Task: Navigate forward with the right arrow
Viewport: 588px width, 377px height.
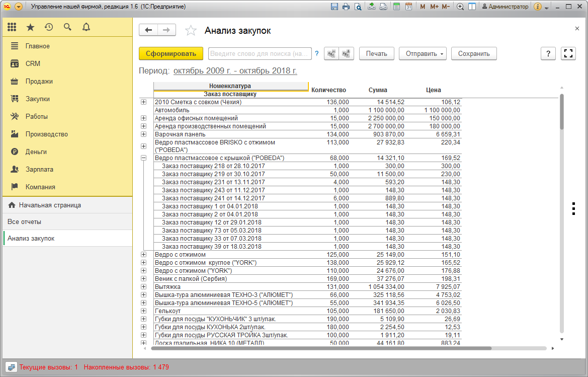Action: tap(167, 30)
